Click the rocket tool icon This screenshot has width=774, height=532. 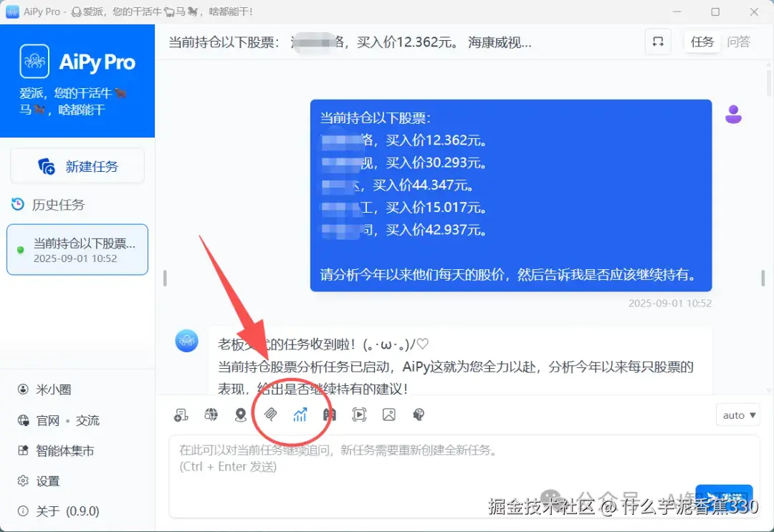tap(330, 415)
